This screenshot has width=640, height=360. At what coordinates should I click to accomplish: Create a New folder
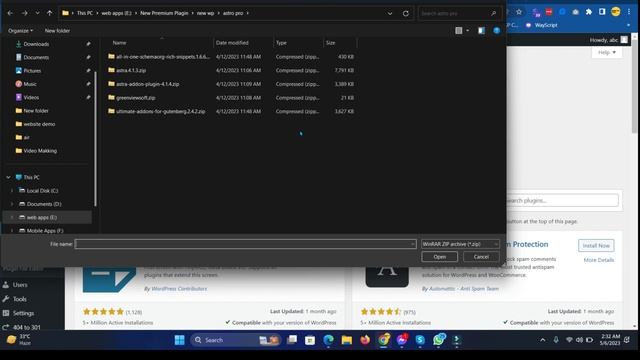tap(57, 31)
